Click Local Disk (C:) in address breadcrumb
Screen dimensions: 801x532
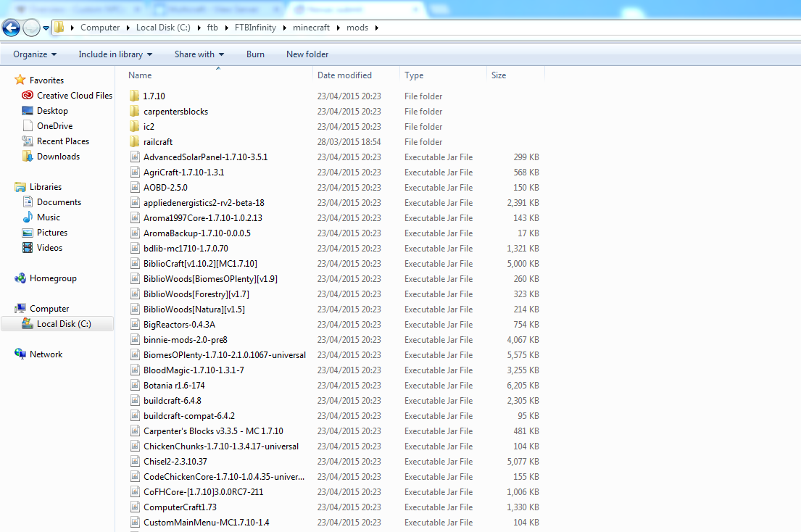(x=163, y=28)
